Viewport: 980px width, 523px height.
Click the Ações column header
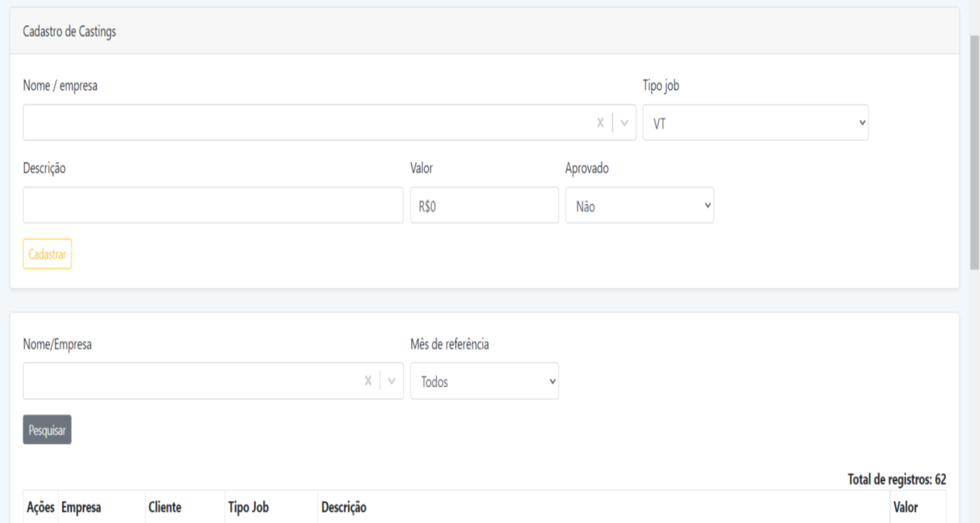tap(40, 507)
